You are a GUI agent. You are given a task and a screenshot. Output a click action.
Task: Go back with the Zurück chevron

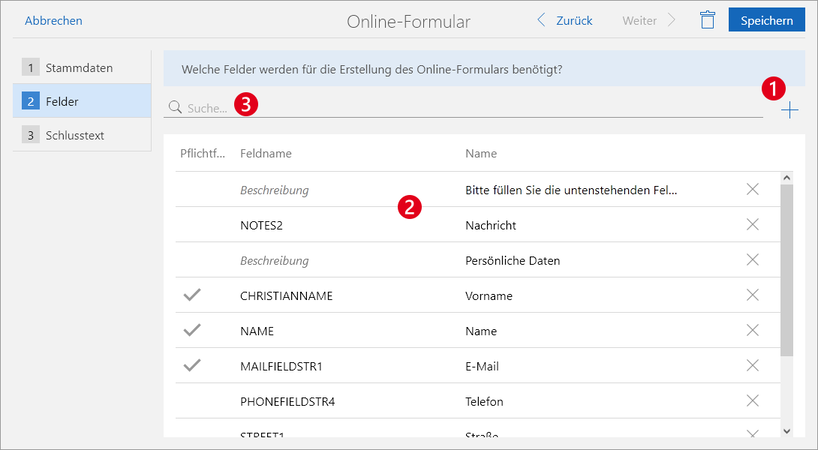(565, 20)
